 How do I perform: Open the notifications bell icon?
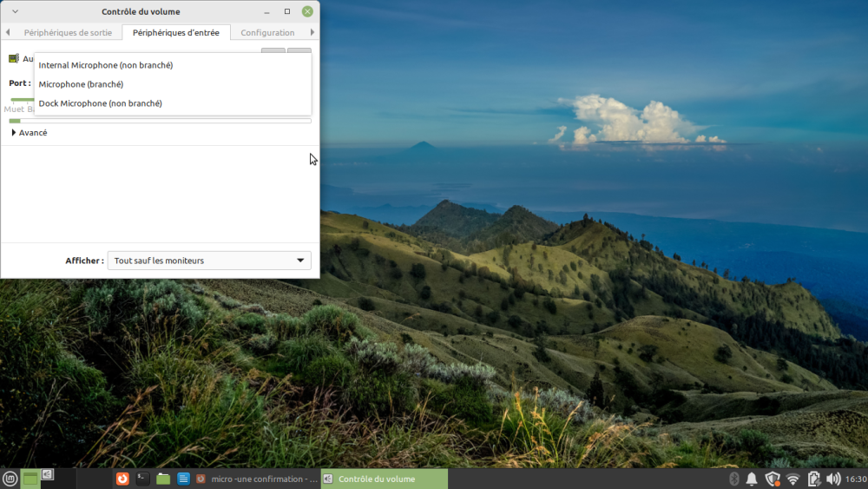[x=752, y=479]
